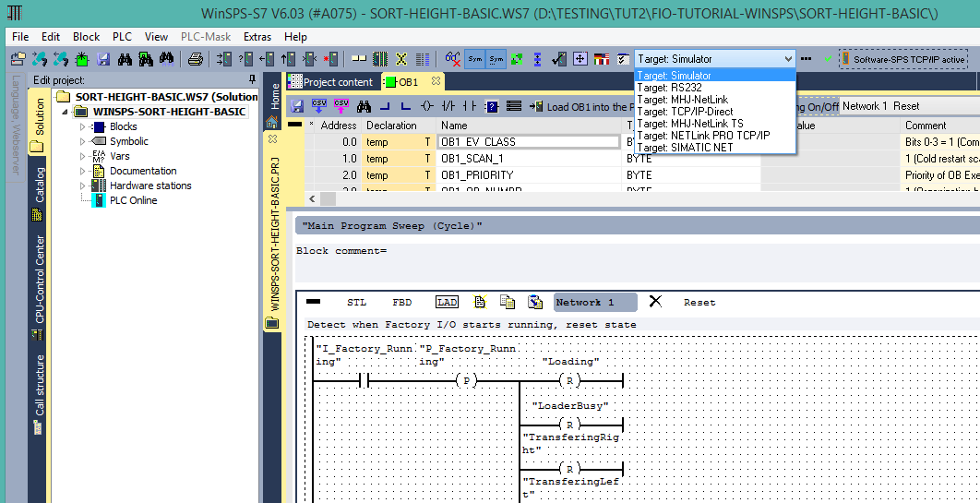
Task: Expand the Symbolic tree node
Action: coord(82,141)
